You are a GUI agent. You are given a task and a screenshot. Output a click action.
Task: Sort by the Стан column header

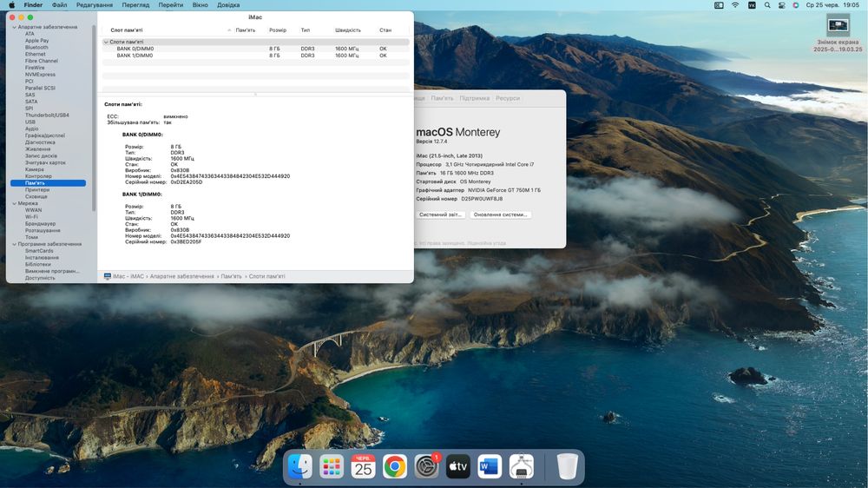[x=385, y=30]
